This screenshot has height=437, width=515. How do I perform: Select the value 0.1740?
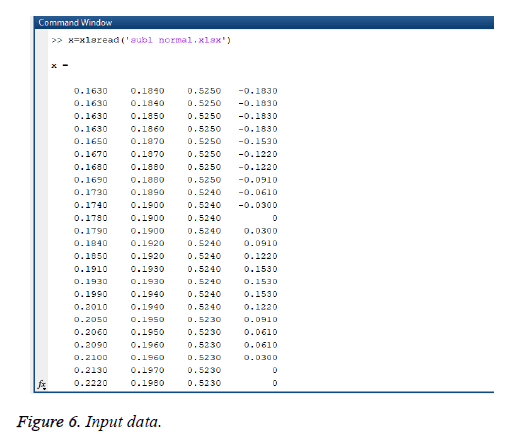coord(91,205)
